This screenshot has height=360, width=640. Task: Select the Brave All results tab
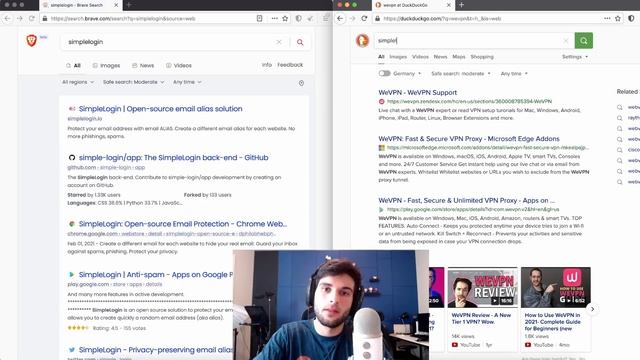tap(73, 65)
